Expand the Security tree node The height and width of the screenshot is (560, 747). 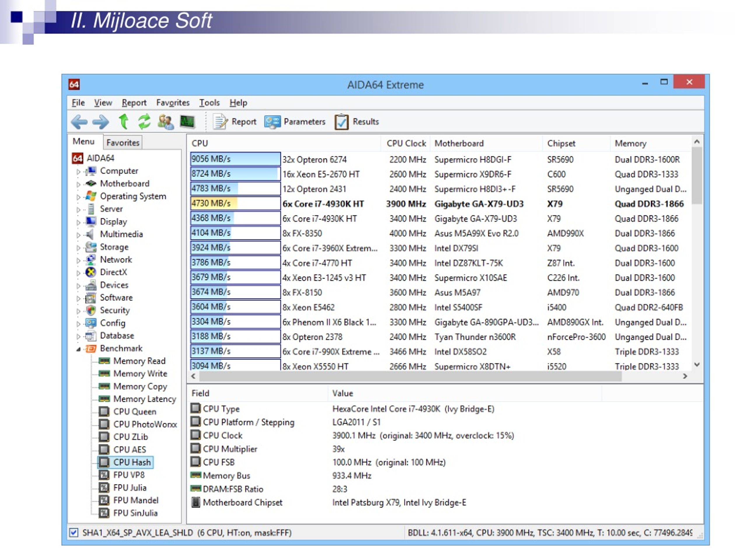pos(78,311)
